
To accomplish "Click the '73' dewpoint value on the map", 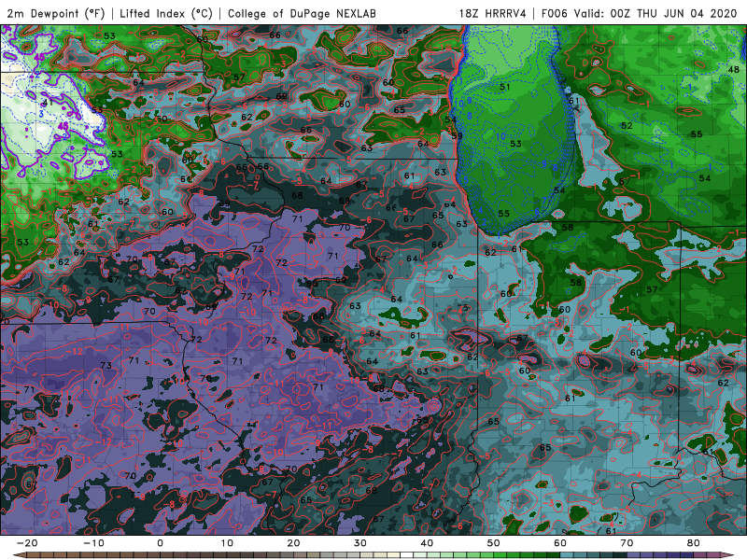I will (106, 365).
